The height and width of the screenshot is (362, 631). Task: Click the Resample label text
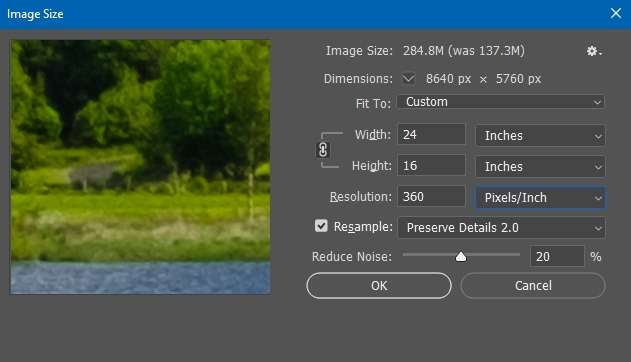pyautogui.click(x=363, y=227)
